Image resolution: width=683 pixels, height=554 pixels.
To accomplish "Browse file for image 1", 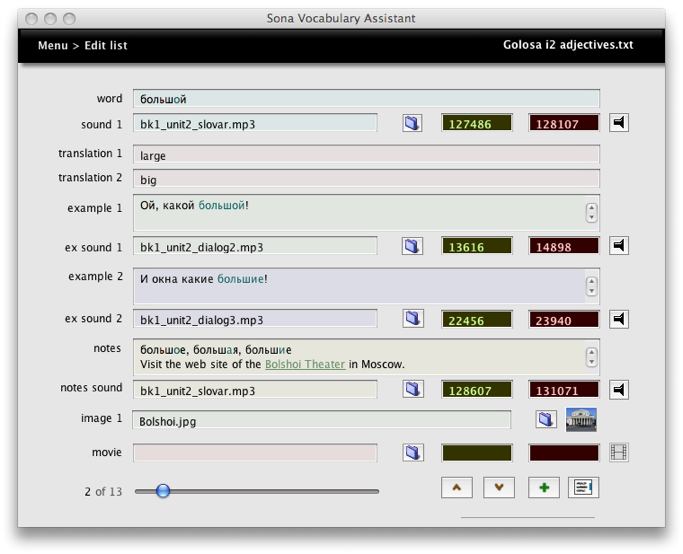I will pyautogui.click(x=545, y=420).
